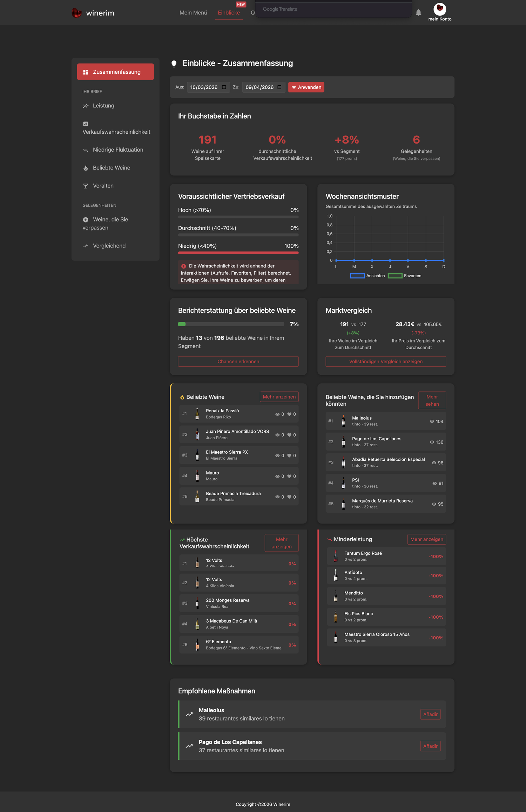This screenshot has height=812, width=526.
Task: Click the beliebte Weine coverage progress bar
Action: [x=231, y=324]
